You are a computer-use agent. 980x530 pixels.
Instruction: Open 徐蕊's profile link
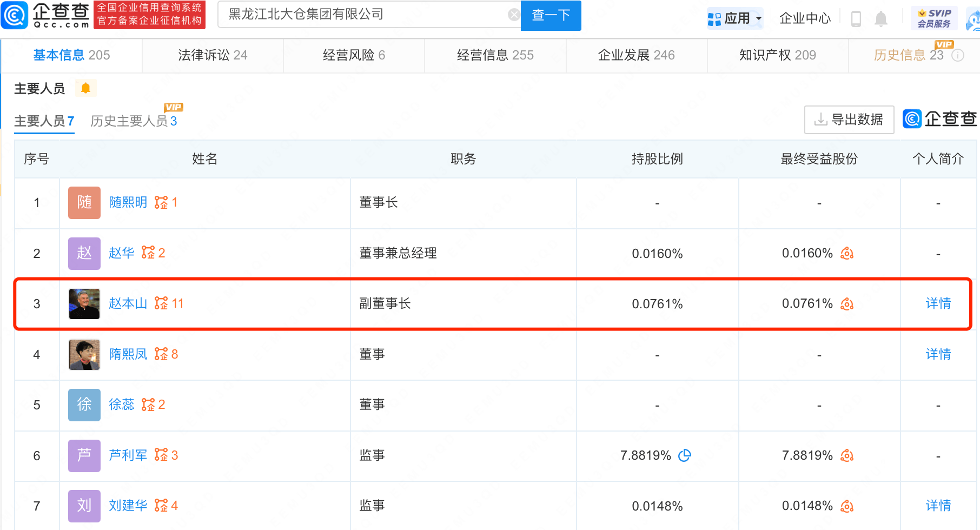click(122, 405)
